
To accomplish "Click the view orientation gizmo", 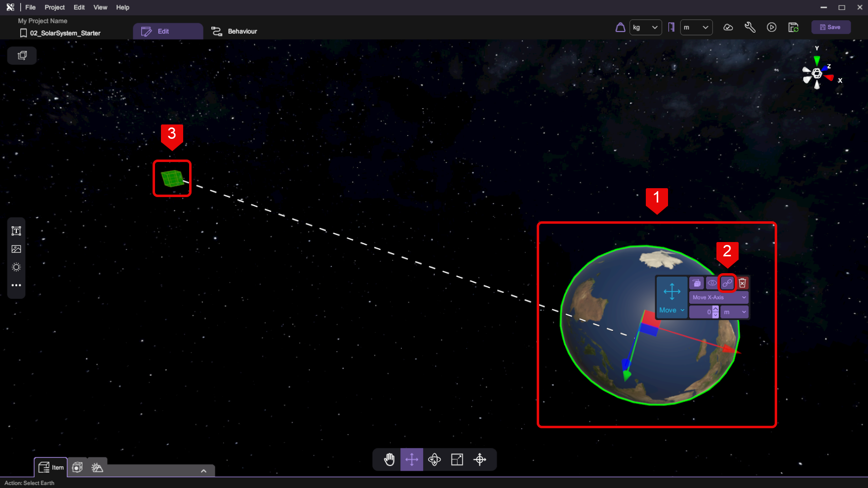I will [x=817, y=74].
